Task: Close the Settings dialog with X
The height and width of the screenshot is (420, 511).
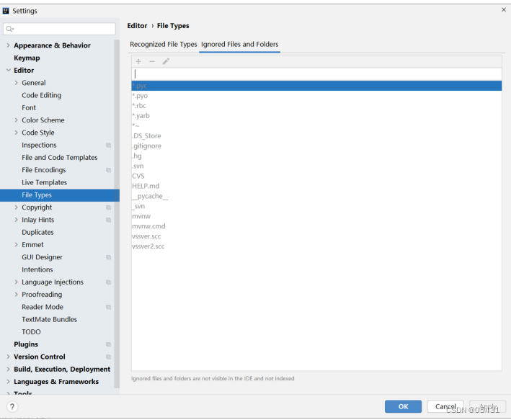Action: pyautogui.click(x=504, y=10)
